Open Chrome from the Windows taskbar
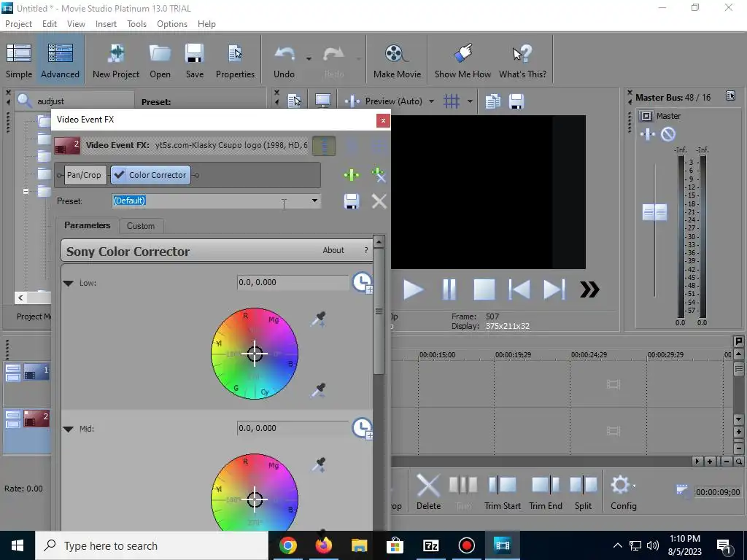The height and width of the screenshot is (560, 747). (x=288, y=545)
